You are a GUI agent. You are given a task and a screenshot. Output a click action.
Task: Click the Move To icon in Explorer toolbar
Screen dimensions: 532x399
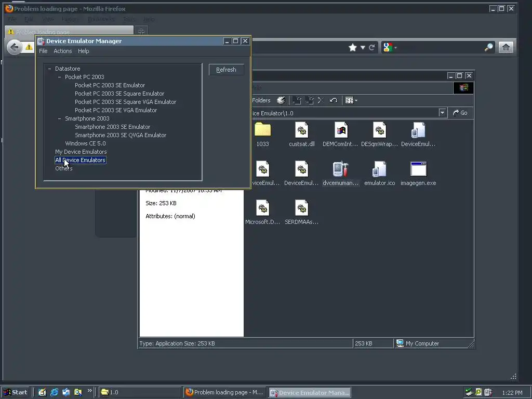(x=297, y=100)
